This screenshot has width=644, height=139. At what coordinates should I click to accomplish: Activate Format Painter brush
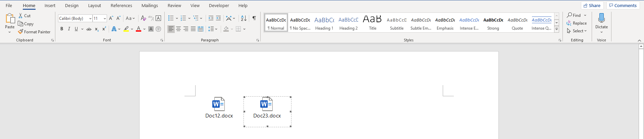pyautogui.click(x=34, y=32)
